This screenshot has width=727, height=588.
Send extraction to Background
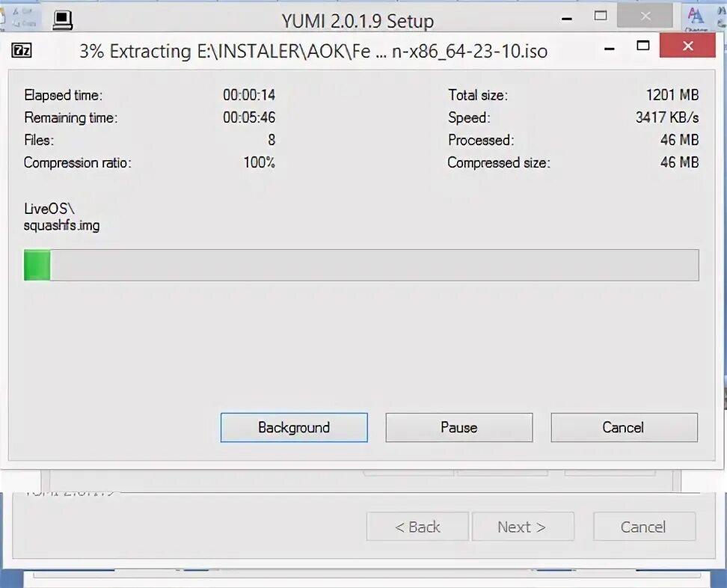(294, 428)
